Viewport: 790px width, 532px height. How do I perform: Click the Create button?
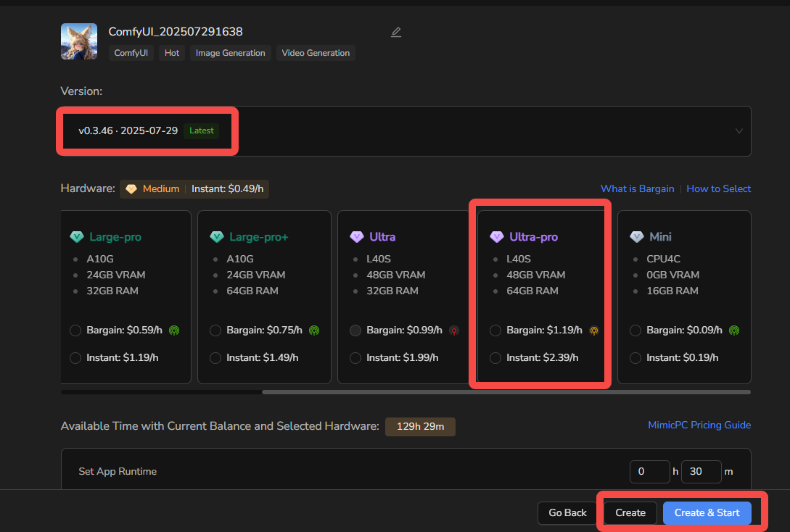630,513
